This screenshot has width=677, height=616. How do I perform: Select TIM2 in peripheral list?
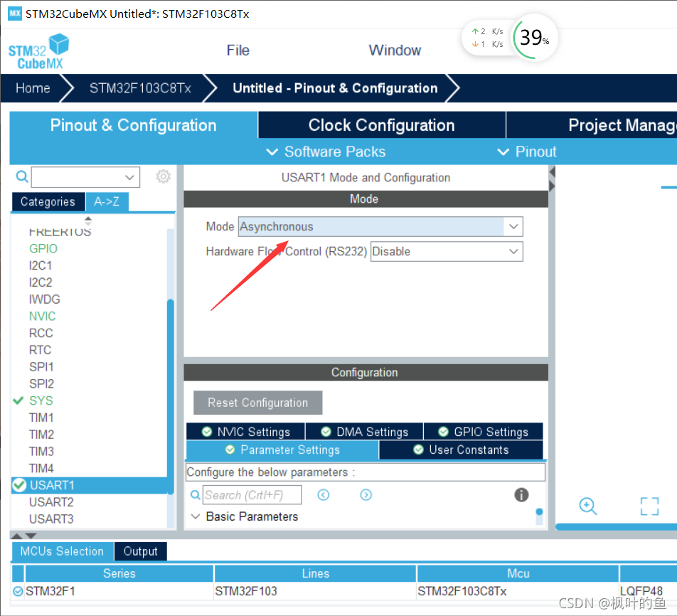[41, 434]
